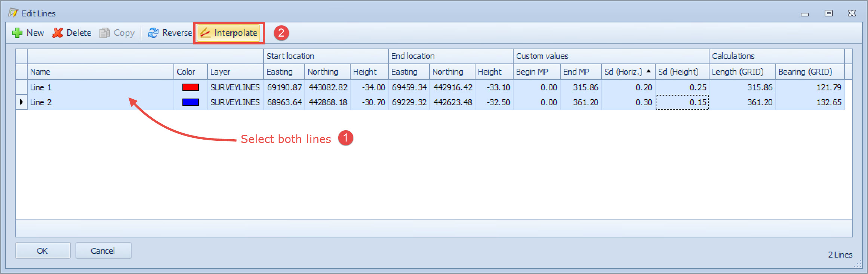The image size is (868, 274).
Task: Open the red color swatch for Line 1
Action: [190, 87]
